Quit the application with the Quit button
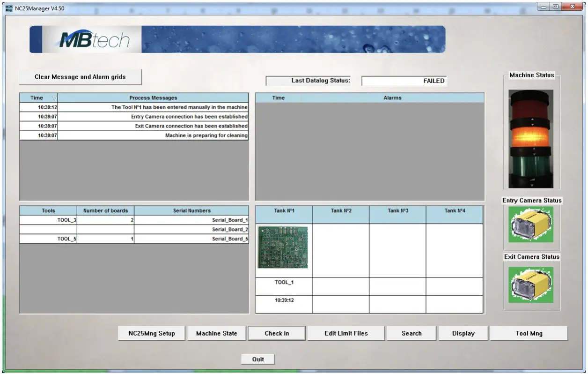Viewport: 588px width, 374px height. [258, 359]
